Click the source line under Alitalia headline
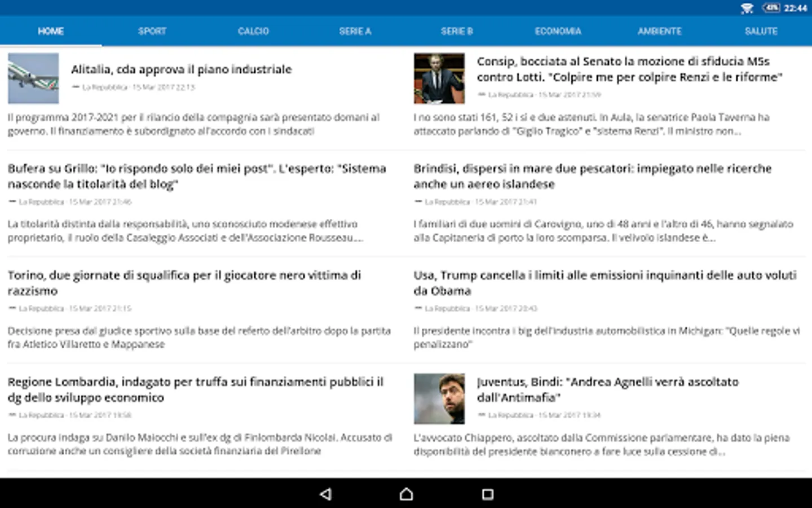 (133, 87)
